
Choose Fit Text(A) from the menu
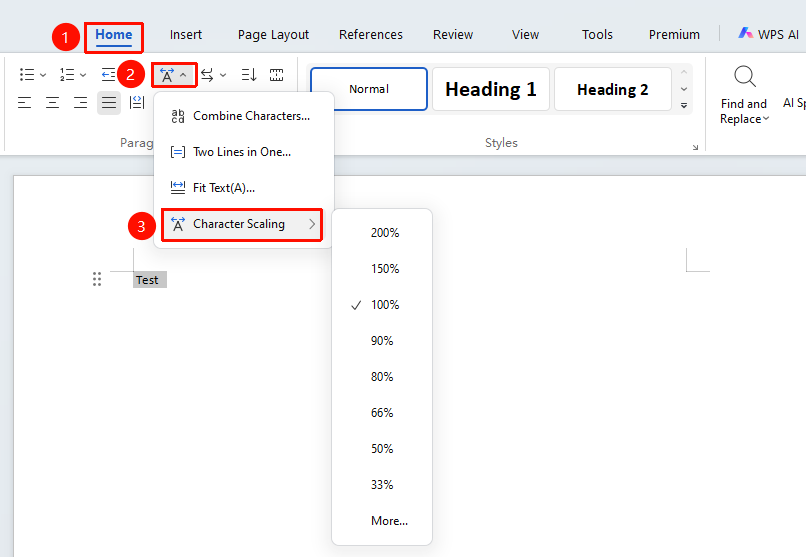[x=243, y=188]
